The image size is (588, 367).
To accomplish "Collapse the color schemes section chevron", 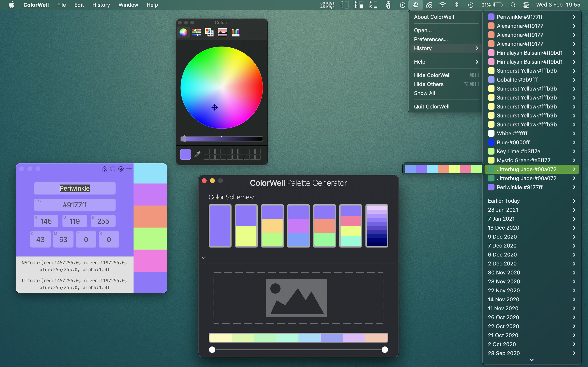I will pos(204,258).
